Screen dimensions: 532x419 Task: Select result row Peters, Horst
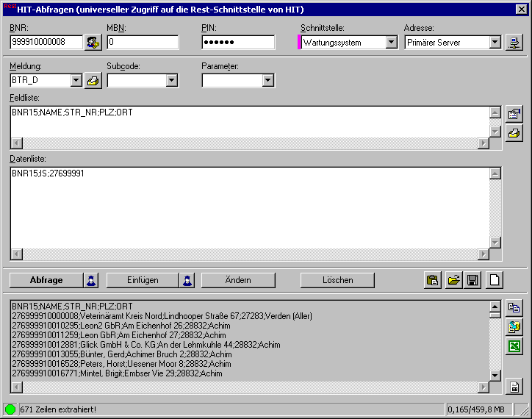point(121,364)
